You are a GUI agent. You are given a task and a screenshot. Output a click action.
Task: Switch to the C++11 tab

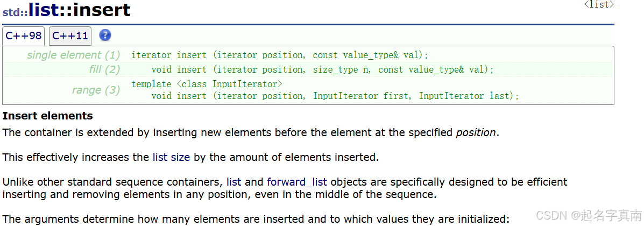(70, 36)
